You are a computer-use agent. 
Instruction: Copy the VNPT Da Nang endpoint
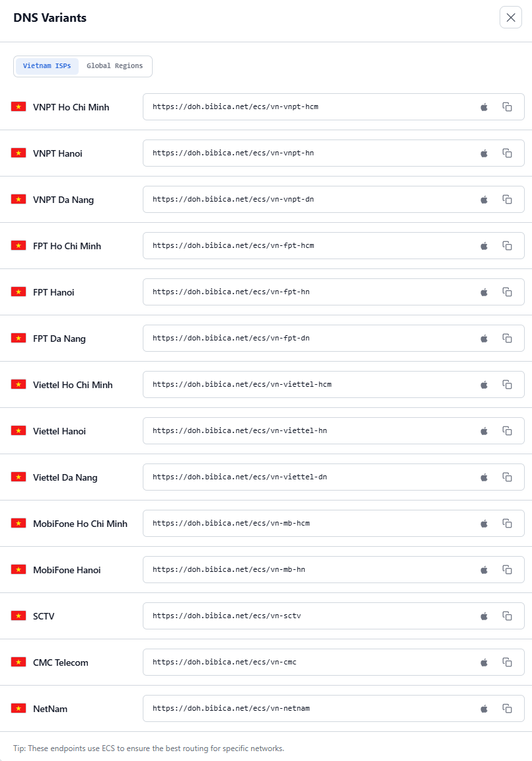tap(507, 200)
